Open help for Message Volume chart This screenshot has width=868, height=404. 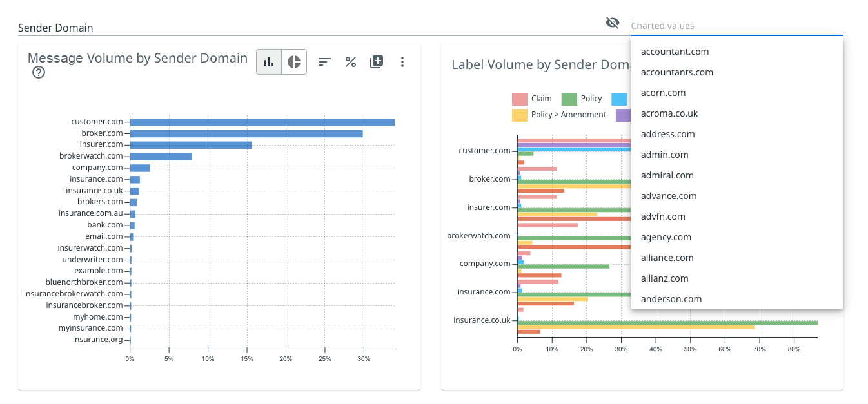(x=39, y=73)
